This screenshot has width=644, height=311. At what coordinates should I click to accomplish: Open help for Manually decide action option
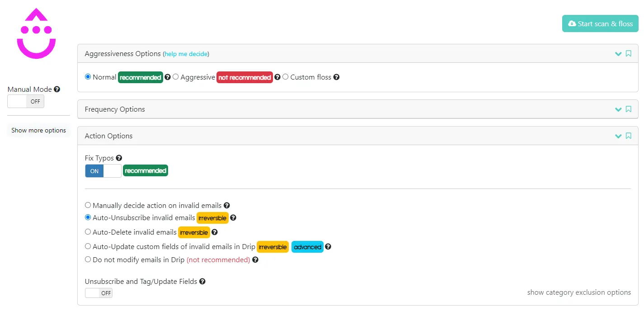click(x=227, y=206)
